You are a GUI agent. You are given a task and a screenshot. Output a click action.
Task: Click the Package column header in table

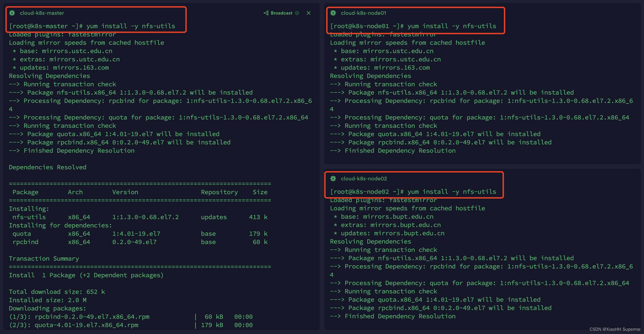(25, 192)
